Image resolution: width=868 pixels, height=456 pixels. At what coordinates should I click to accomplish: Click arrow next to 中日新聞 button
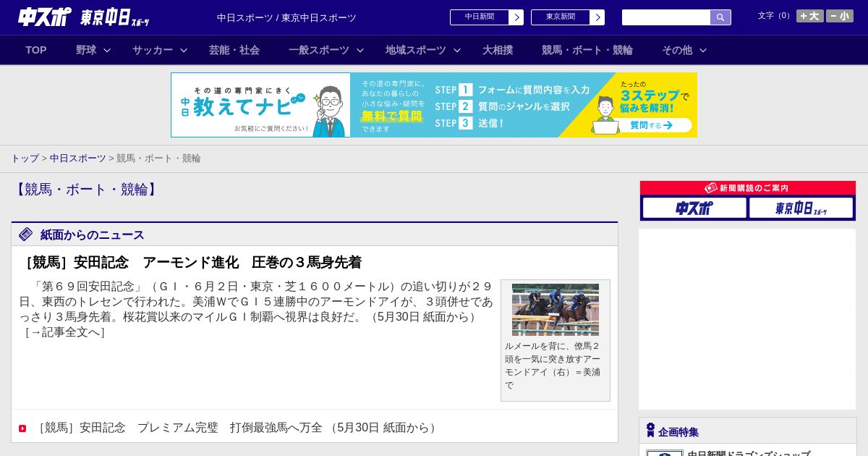(516, 17)
